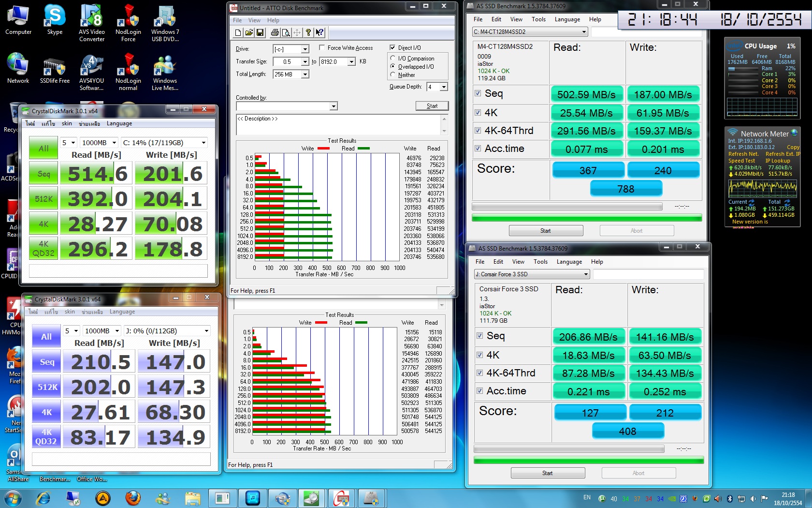Click the Save floppy icon in ATTO toolbar
This screenshot has height=508, width=812.
point(260,33)
